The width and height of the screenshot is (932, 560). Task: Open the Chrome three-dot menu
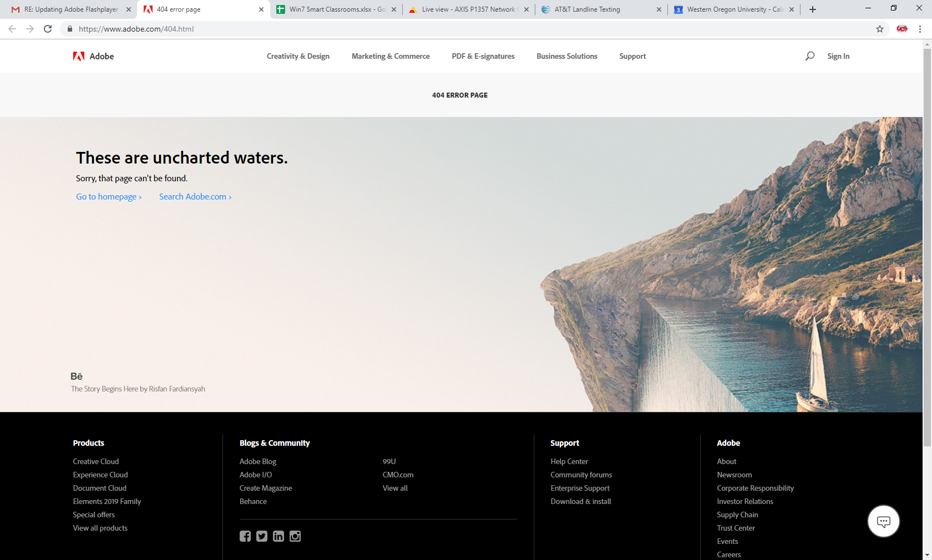(920, 29)
